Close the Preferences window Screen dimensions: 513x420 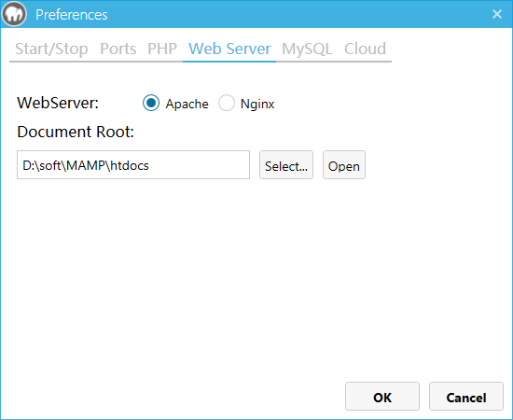pos(497,14)
